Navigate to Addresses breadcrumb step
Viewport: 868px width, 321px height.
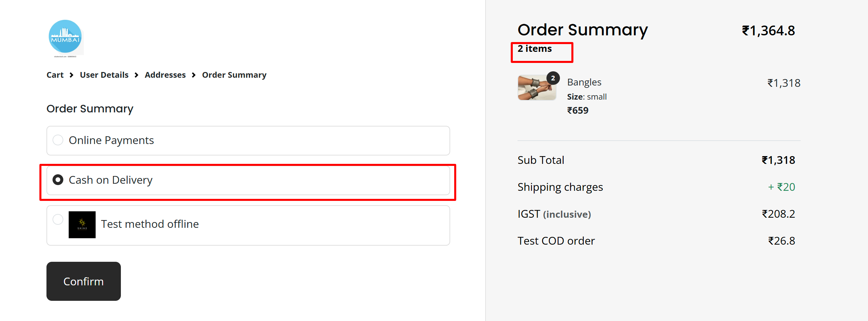(165, 75)
